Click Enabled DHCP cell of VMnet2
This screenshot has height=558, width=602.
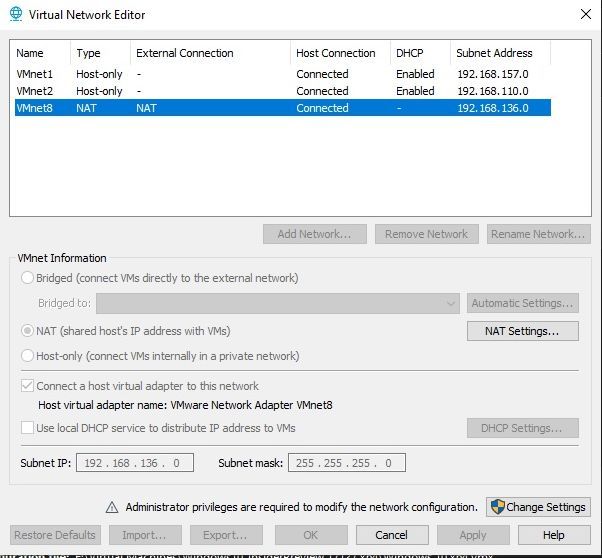coord(415,91)
